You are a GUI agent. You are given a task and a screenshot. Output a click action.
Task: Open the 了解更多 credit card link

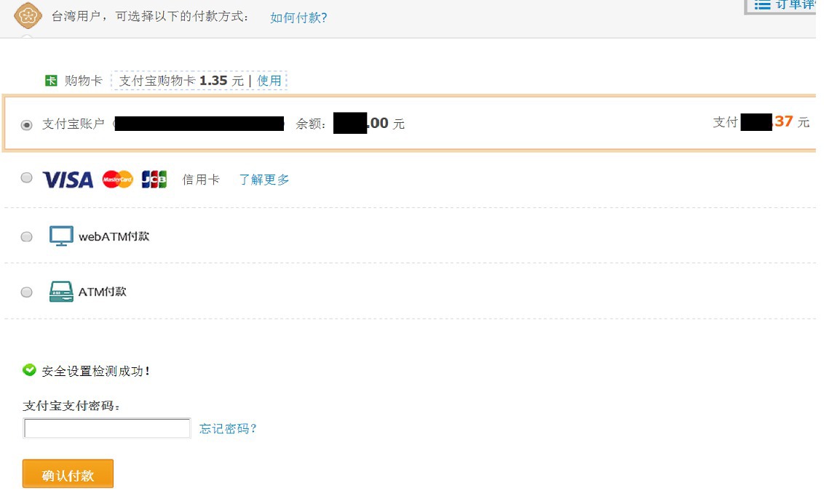point(264,180)
